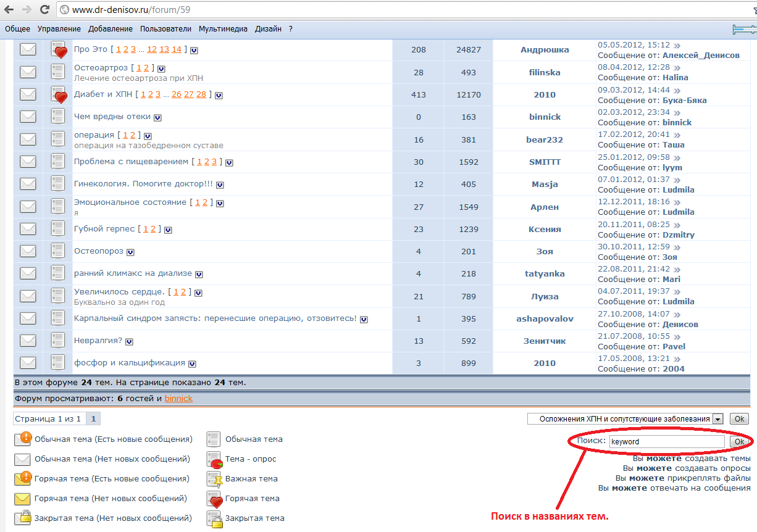Screen dimensions: 757x532
Task: Expand the arrow next to Остеопороз topic
Action: (130, 252)
